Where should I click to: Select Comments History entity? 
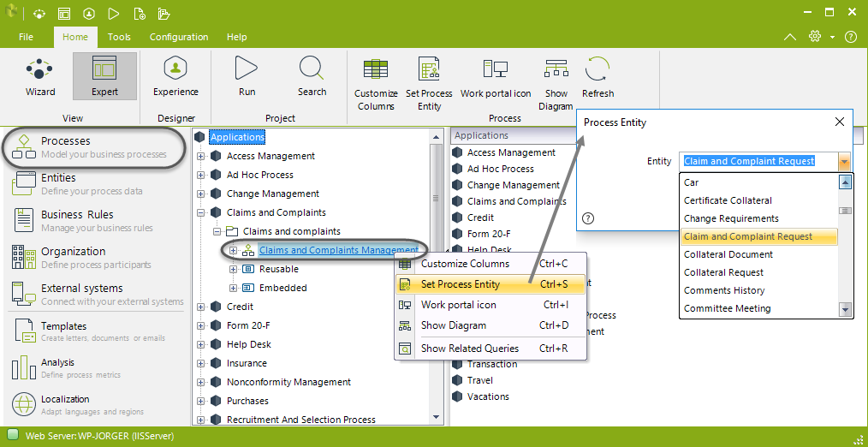coord(758,290)
